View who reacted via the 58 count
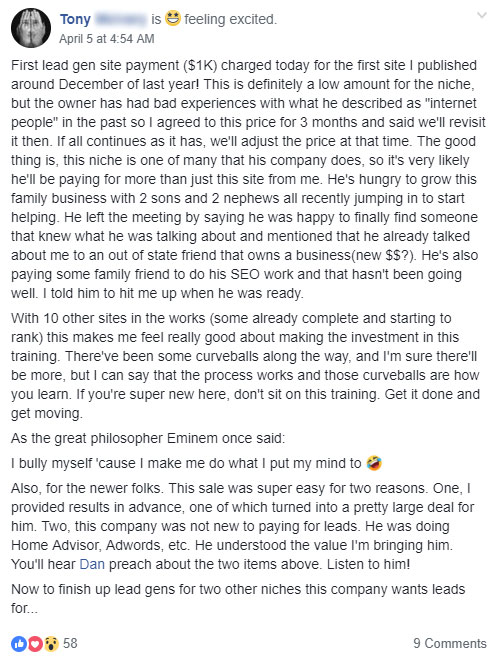This screenshot has height=663, width=499. pyautogui.click(x=70, y=644)
